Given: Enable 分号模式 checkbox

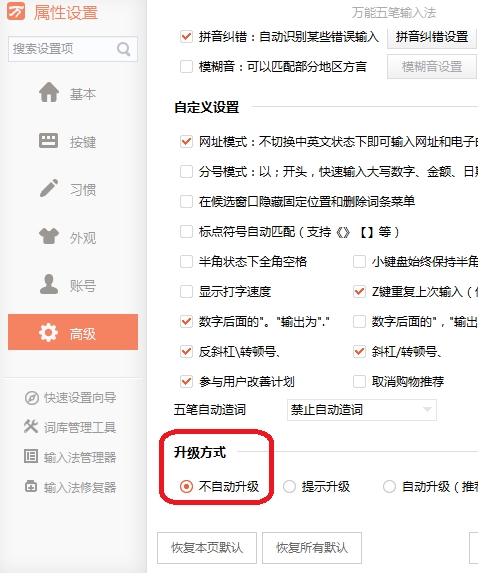Looking at the screenshot, I should pyautogui.click(x=186, y=171).
